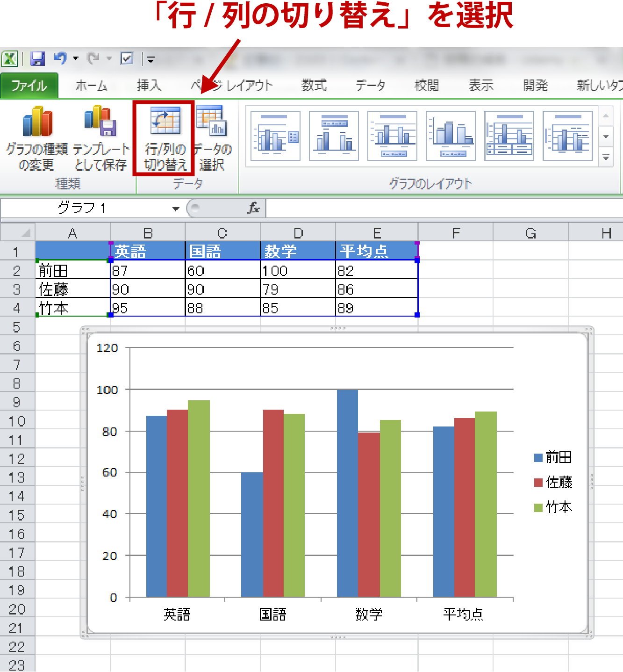Click the Name Box showing グラフ 1
623x672 pixels.
(84, 208)
